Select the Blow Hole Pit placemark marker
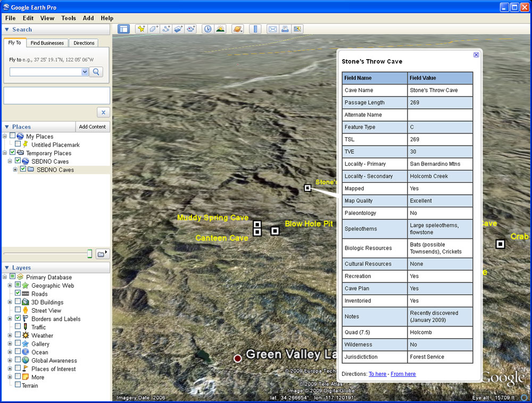The height and width of the screenshot is (403, 532). click(x=275, y=231)
